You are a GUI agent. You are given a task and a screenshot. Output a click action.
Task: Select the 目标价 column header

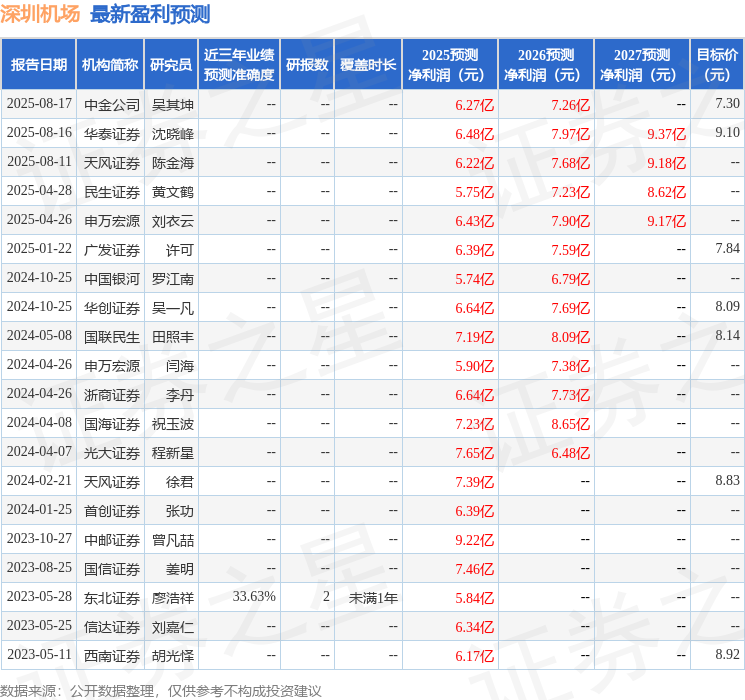click(716, 65)
